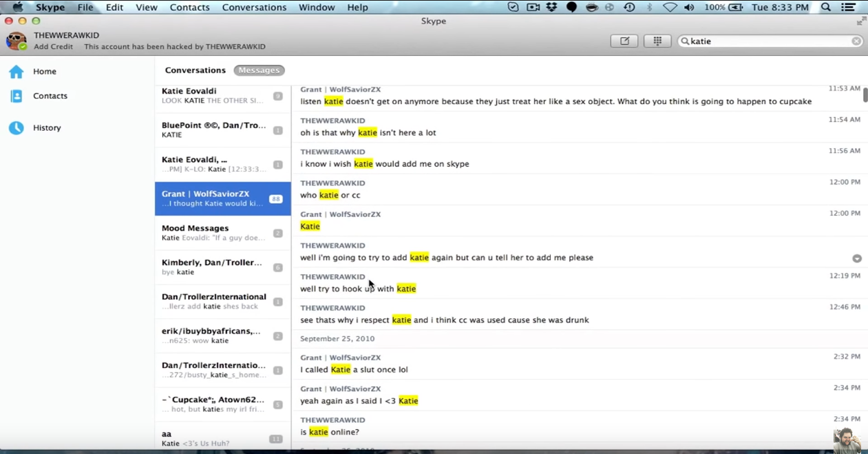Image resolution: width=868 pixels, height=454 pixels.
Task: Clear the katie search with X icon
Action: 856,41
